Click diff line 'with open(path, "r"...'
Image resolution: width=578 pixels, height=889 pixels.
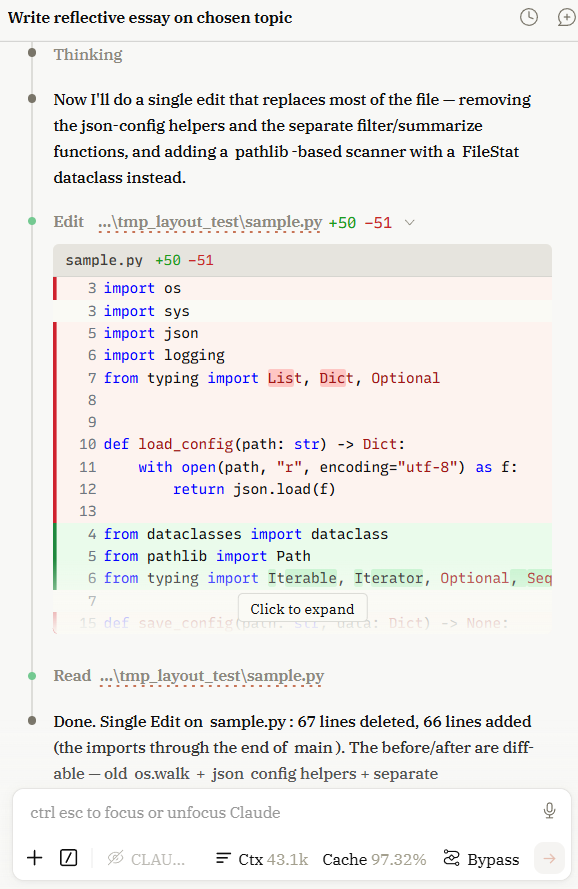(302, 467)
